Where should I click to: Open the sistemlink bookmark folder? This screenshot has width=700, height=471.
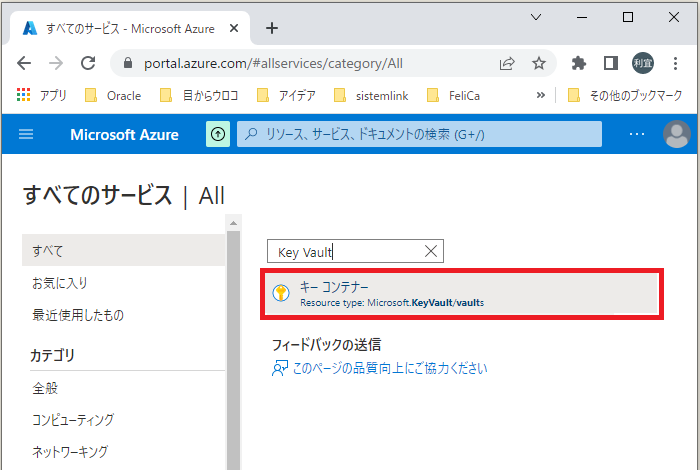tap(372, 96)
